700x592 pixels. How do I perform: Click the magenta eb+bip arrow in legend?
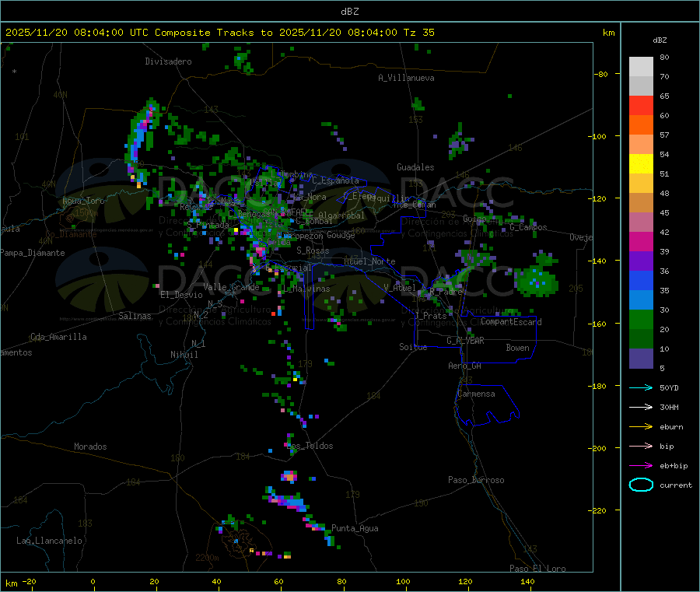[x=641, y=466]
